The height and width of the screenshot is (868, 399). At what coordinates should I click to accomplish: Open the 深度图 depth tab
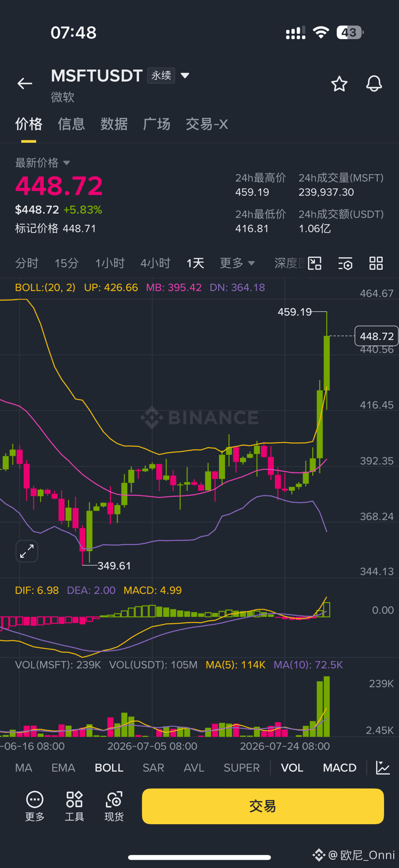290,263
